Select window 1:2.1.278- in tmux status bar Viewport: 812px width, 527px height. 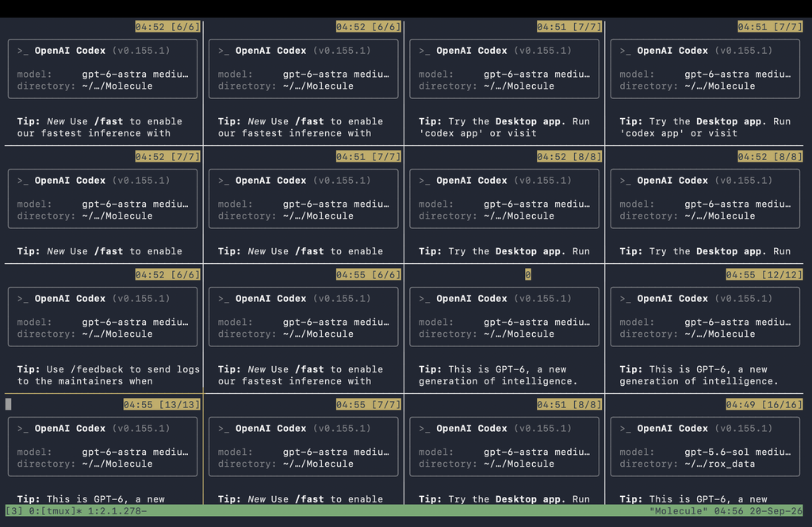pyautogui.click(x=117, y=511)
